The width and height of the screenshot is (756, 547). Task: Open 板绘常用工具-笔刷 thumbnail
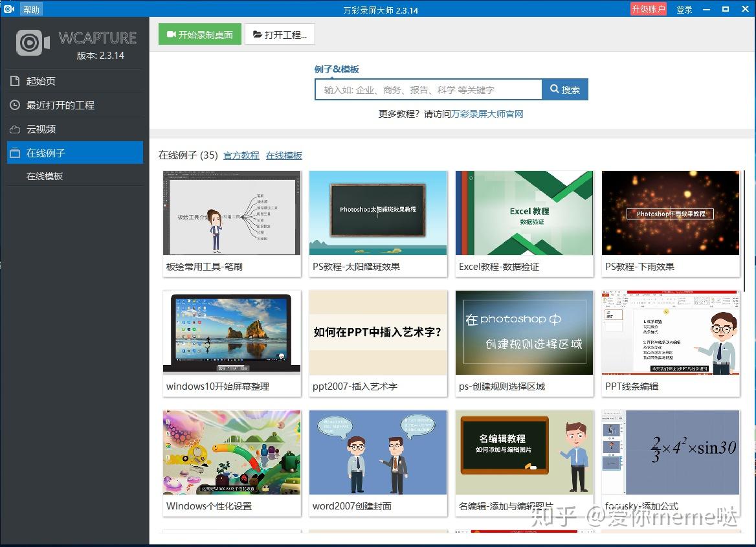232,213
